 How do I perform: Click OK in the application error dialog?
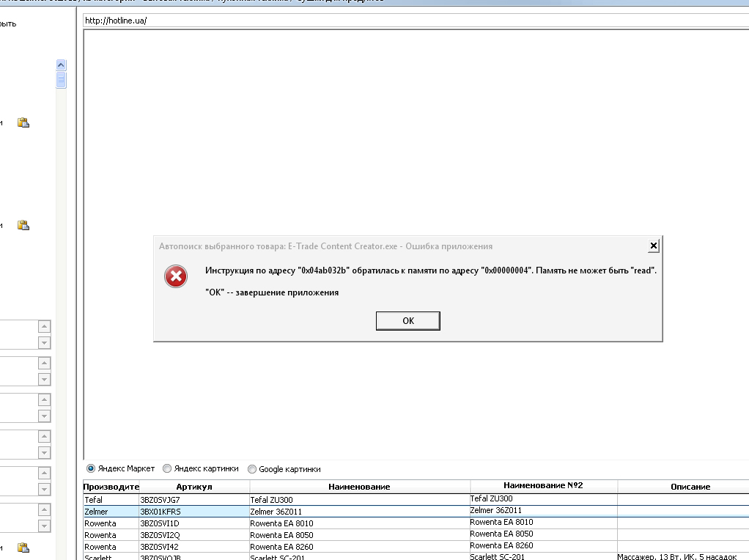point(408,320)
